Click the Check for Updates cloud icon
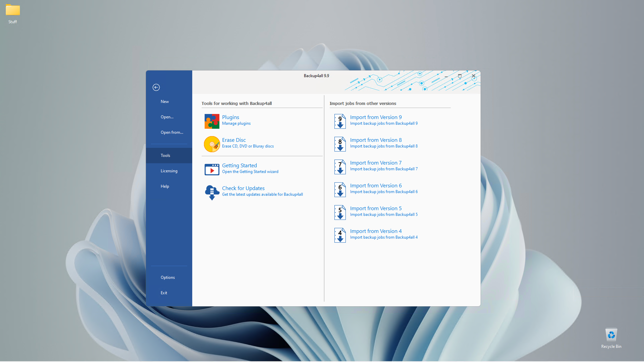The width and height of the screenshot is (644, 362). click(x=212, y=192)
